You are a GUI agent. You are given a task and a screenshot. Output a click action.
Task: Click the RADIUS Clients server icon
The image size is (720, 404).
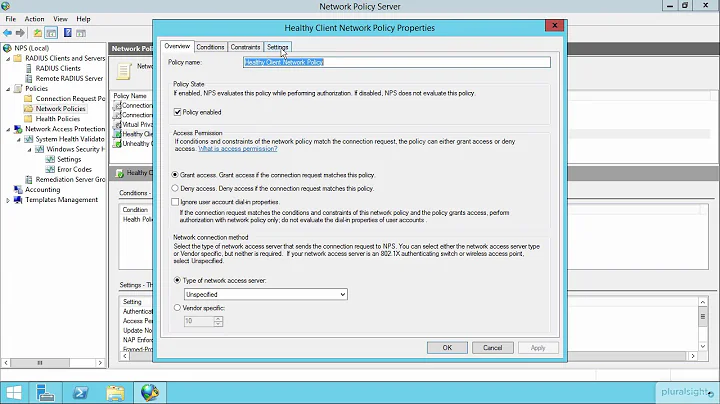point(29,68)
